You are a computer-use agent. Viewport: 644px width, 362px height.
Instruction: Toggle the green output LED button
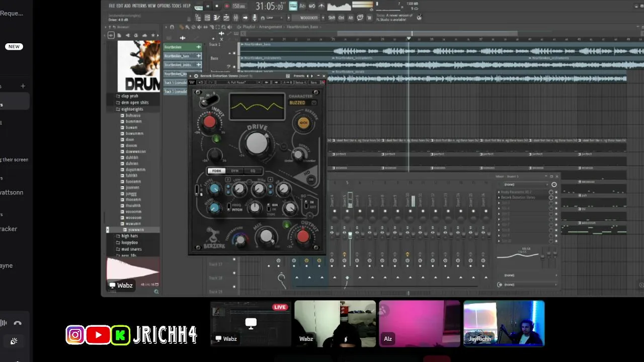point(287,224)
